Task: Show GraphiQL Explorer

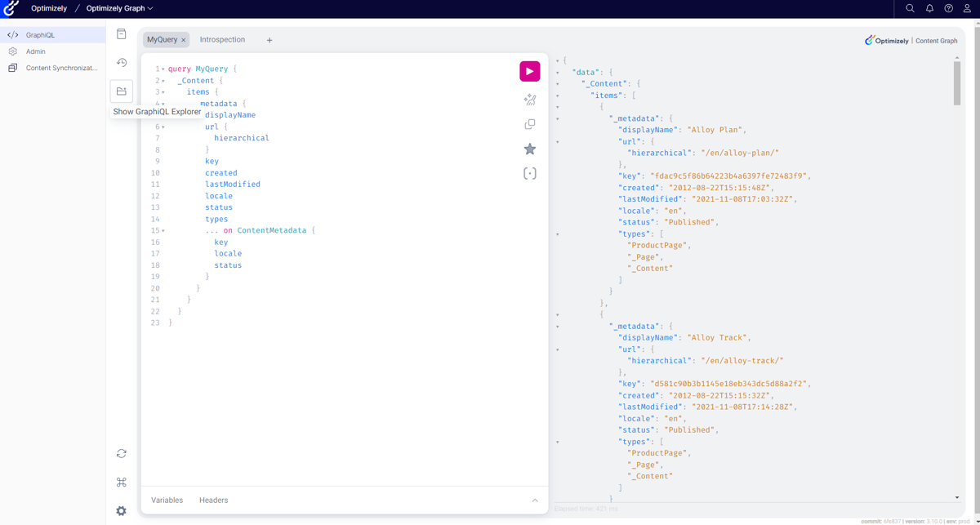Action: pyautogui.click(x=121, y=91)
